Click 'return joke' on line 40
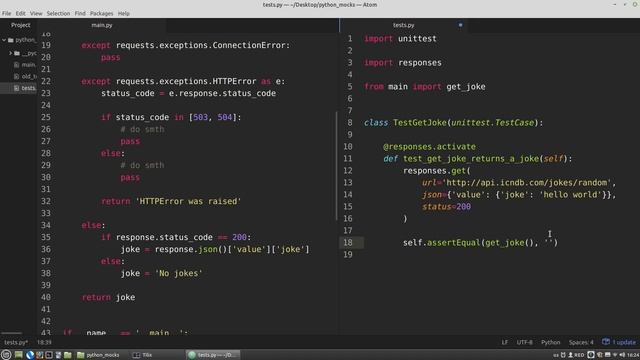The image size is (640, 360). coord(108,297)
